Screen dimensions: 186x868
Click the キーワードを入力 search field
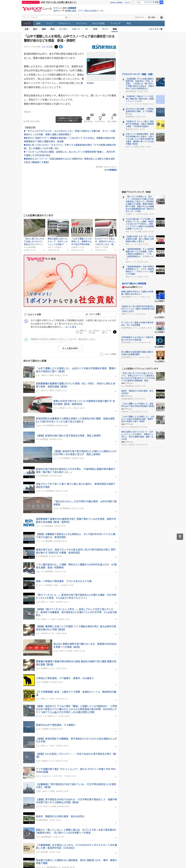(44, 17)
